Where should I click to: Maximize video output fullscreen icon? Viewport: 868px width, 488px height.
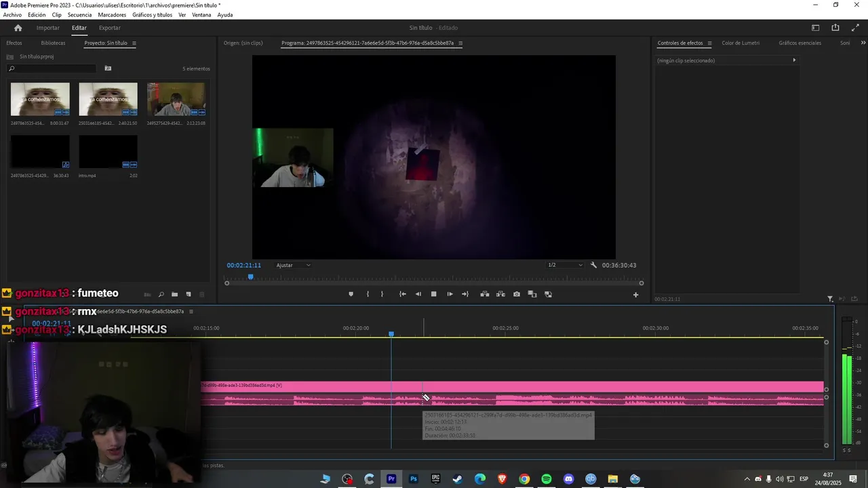854,28
